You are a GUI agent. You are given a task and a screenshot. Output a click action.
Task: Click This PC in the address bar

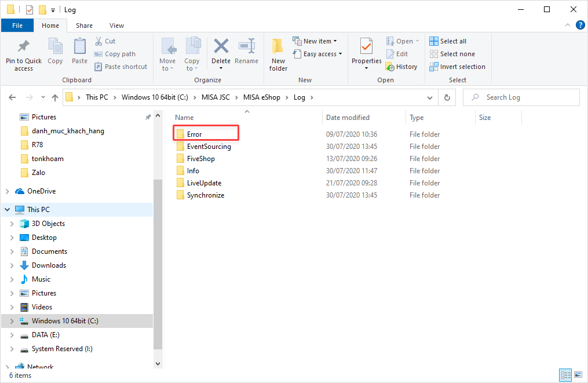[x=97, y=97]
